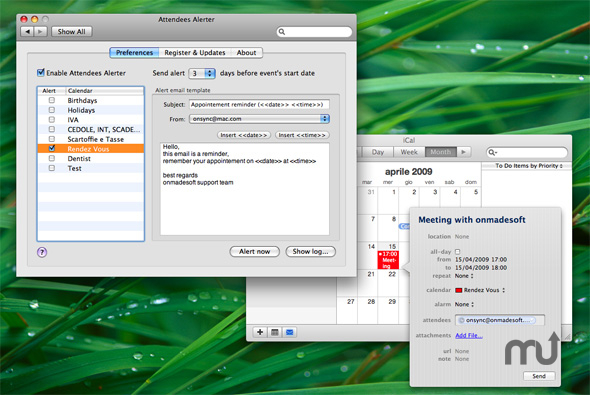Image resolution: width=590 pixels, height=395 pixels.
Task: Open the alarm None dropdown
Action: (x=464, y=304)
